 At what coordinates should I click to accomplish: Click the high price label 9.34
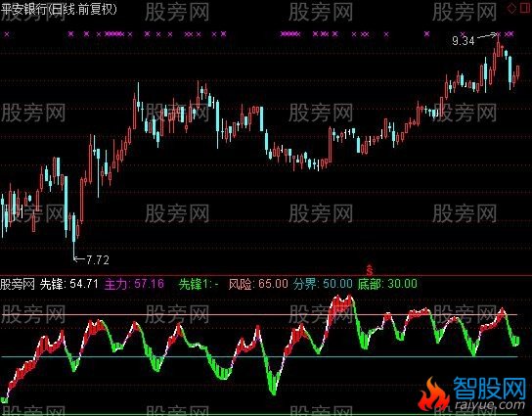[464, 41]
